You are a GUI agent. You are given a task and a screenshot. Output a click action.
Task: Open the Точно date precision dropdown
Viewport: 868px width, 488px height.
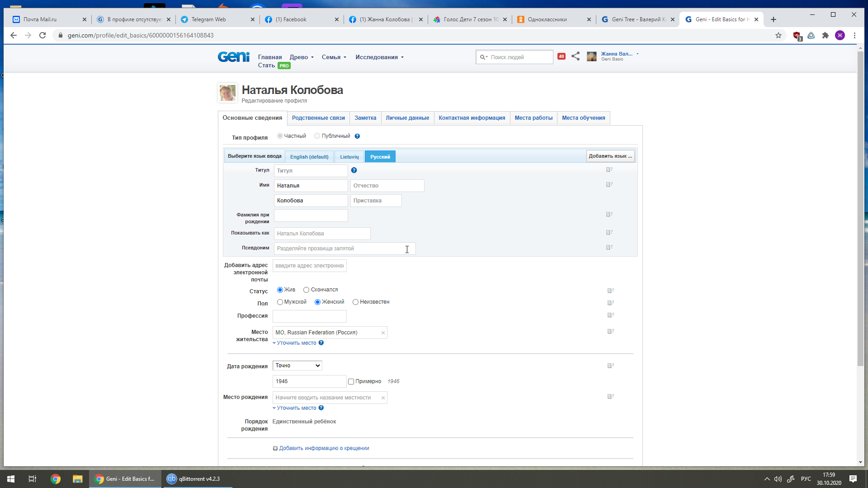[x=297, y=366]
